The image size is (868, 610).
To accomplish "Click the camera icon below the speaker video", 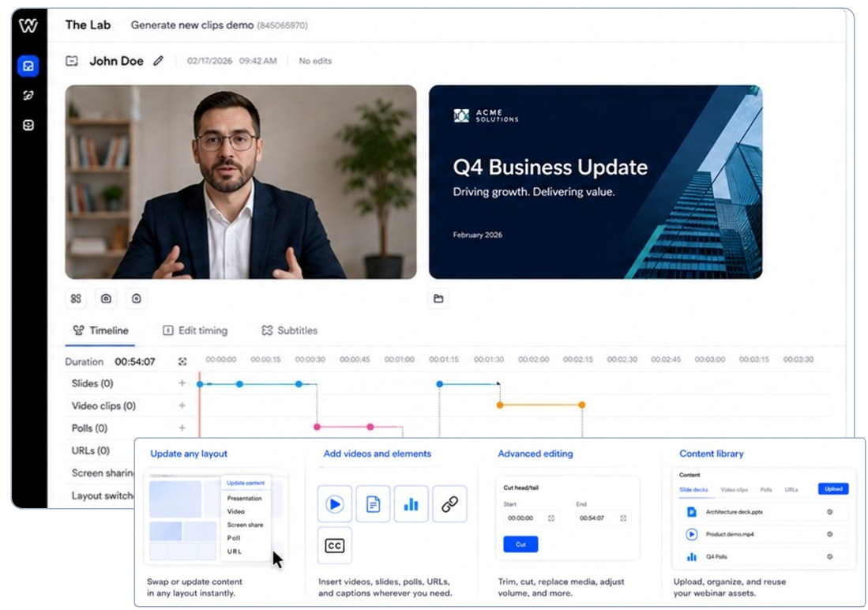I will [x=106, y=299].
